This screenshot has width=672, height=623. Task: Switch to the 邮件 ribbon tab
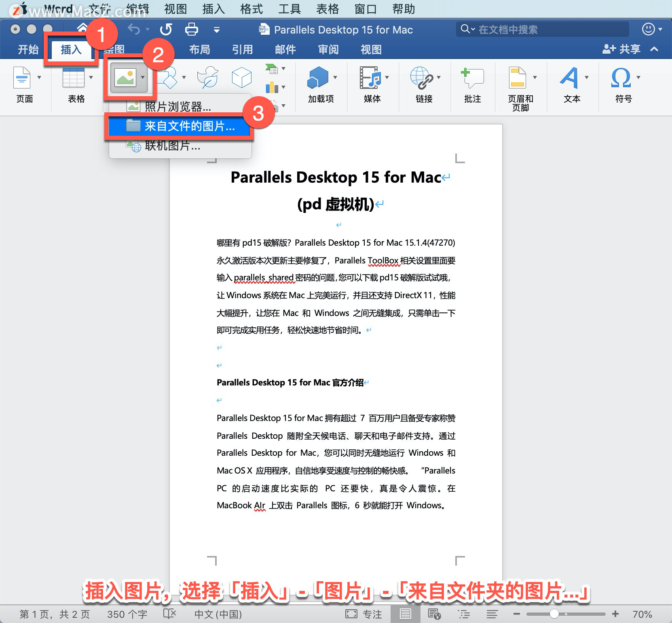coord(285,49)
